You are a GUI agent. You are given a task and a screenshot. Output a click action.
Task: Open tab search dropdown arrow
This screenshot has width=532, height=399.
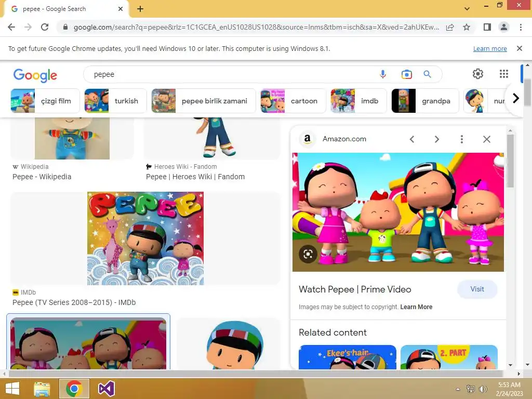click(467, 8)
